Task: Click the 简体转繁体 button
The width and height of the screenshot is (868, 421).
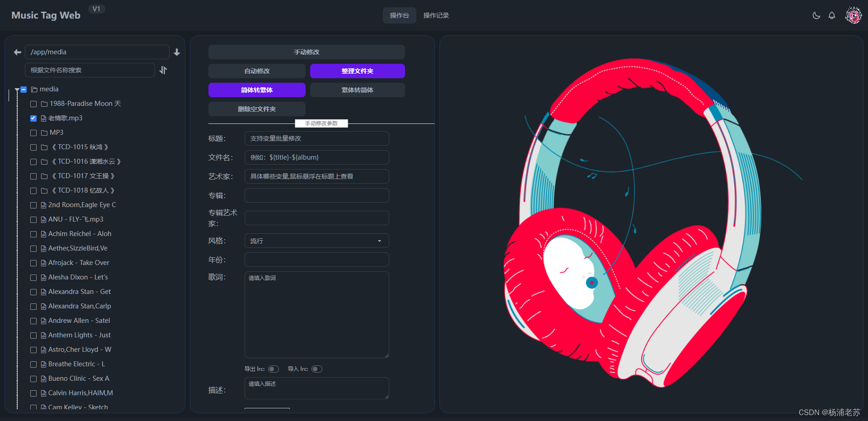Action: [257, 90]
